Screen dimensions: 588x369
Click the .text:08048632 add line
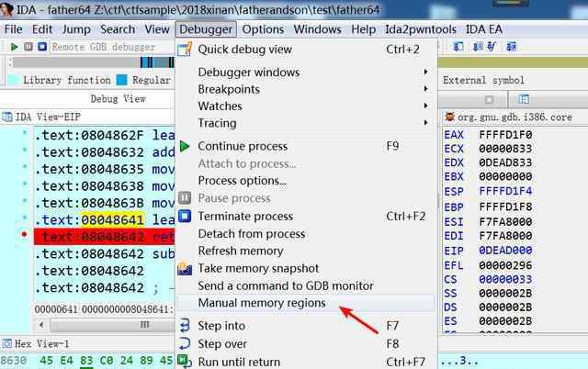tap(105, 152)
